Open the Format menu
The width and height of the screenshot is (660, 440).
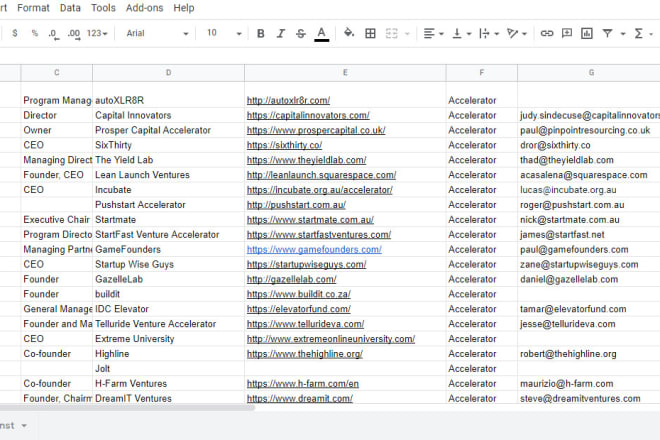point(33,8)
